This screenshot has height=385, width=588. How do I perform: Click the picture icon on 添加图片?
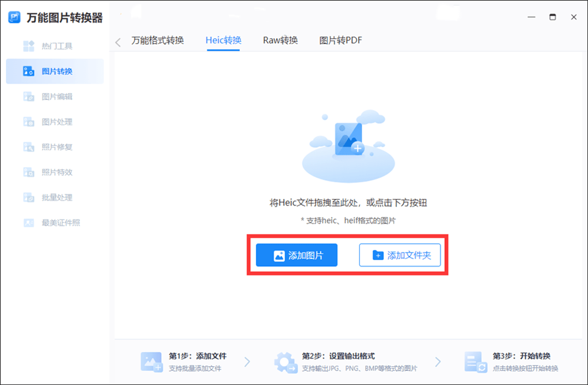coord(279,256)
